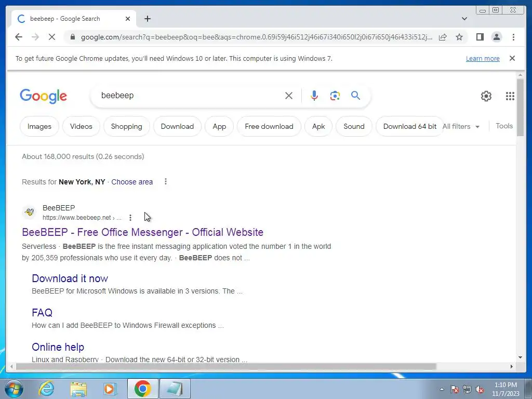Go back to the previous page
The image size is (532, 399).
(19, 37)
